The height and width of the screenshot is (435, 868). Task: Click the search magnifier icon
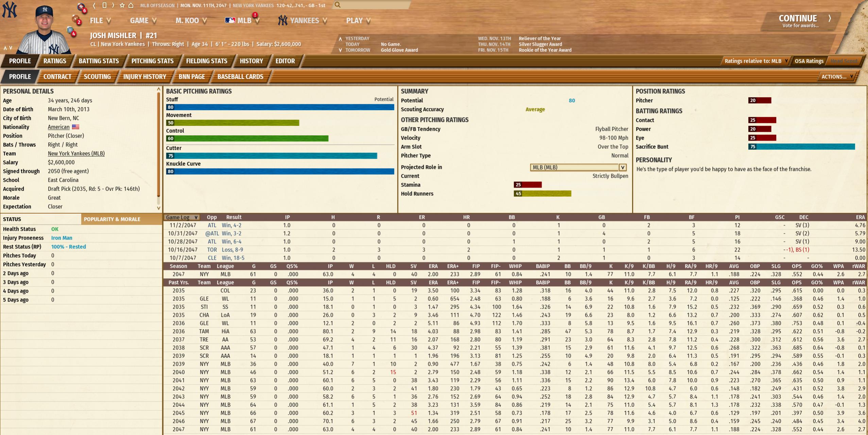(337, 5)
